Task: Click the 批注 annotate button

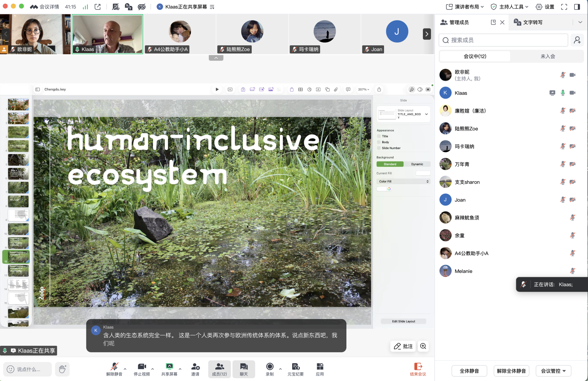Action: pos(403,346)
